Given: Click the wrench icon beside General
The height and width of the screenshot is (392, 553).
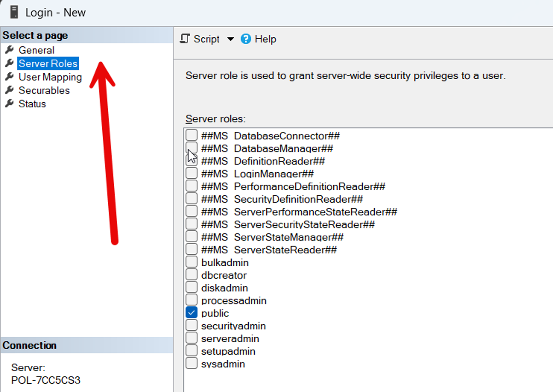Looking at the screenshot, I should pyautogui.click(x=9, y=50).
